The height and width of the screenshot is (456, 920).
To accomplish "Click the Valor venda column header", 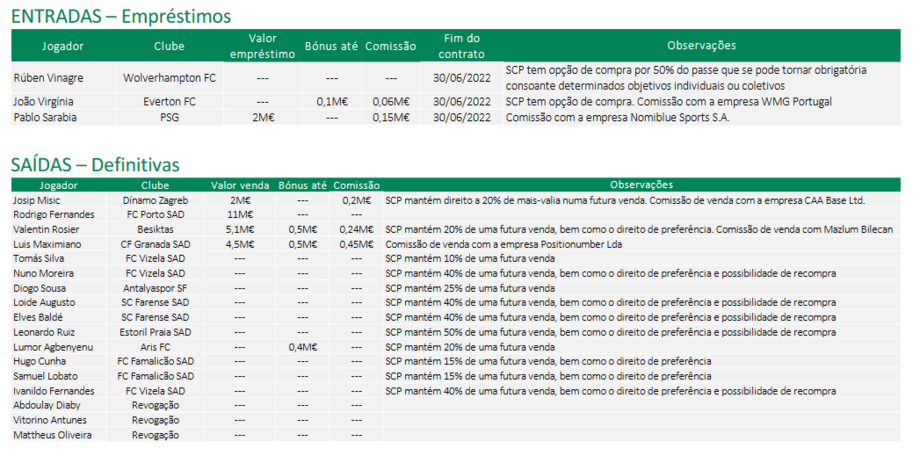I will [x=239, y=185].
